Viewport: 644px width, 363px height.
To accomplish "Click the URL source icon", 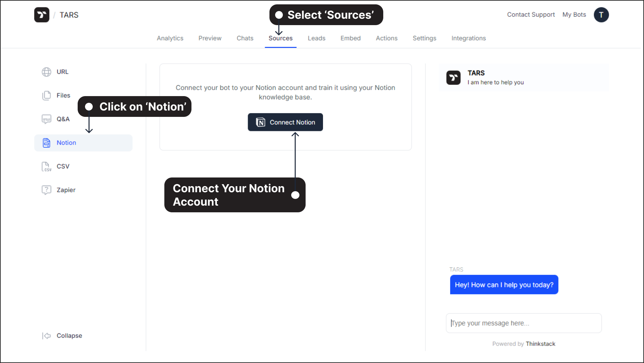I will pyautogui.click(x=47, y=72).
